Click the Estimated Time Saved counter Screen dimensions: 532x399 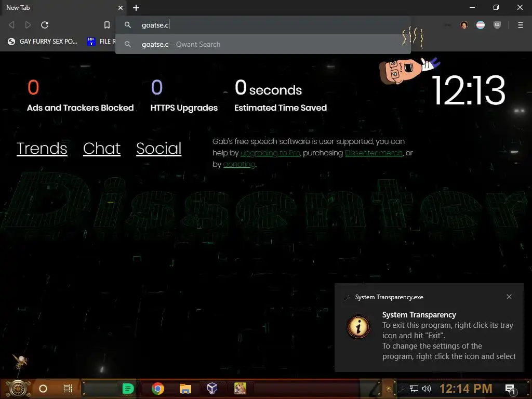[281, 96]
